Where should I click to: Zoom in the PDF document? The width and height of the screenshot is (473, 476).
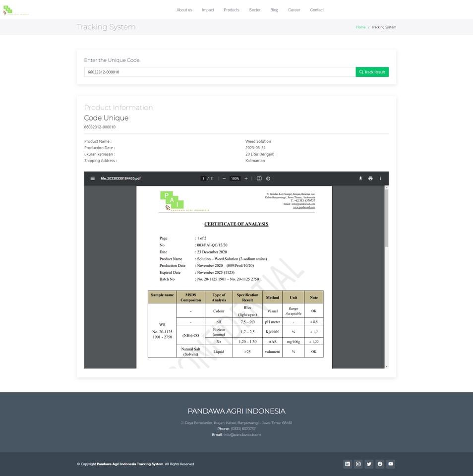246,178
